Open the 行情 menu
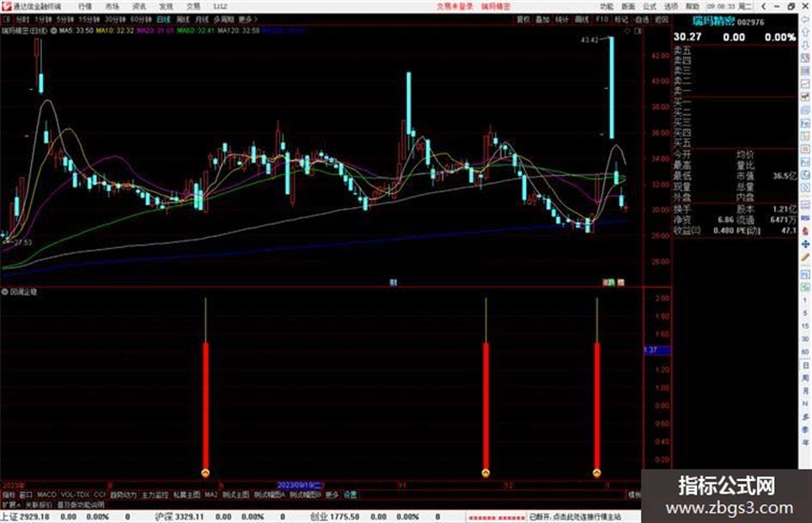 click(x=85, y=6)
